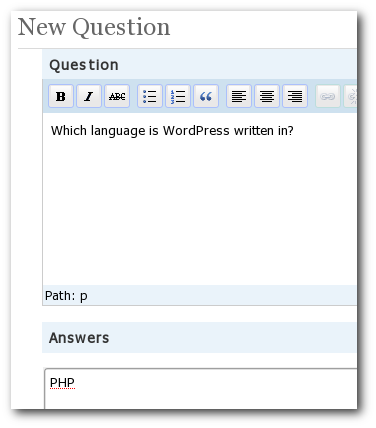Screen dimensions: 376x428
Task: Click the PHP answer text box
Action: (x=201, y=389)
